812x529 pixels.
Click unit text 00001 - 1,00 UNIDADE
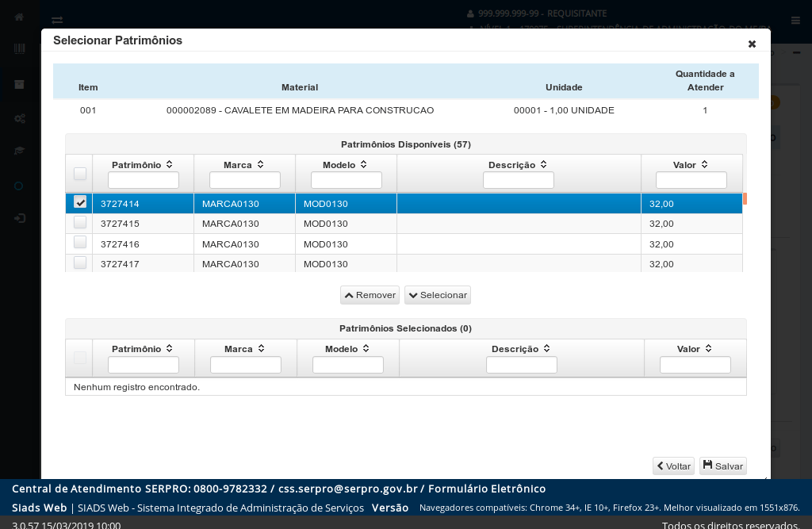(564, 110)
